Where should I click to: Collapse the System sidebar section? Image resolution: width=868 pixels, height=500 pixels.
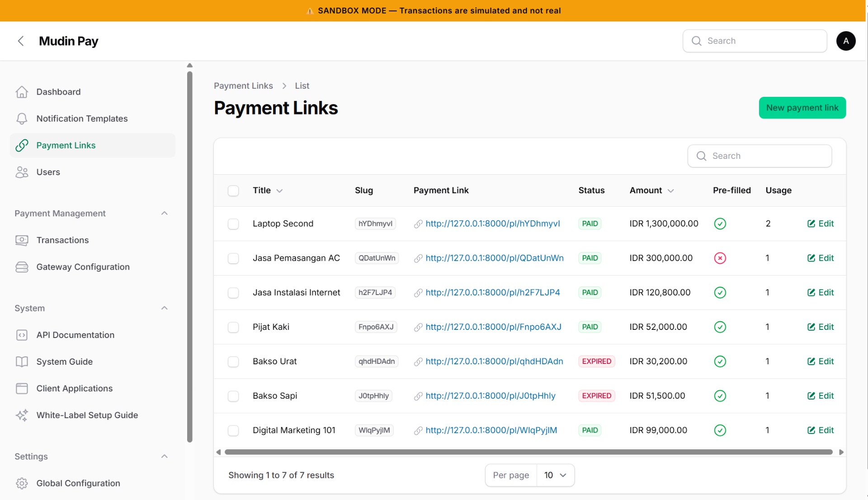pyautogui.click(x=165, y=308)
